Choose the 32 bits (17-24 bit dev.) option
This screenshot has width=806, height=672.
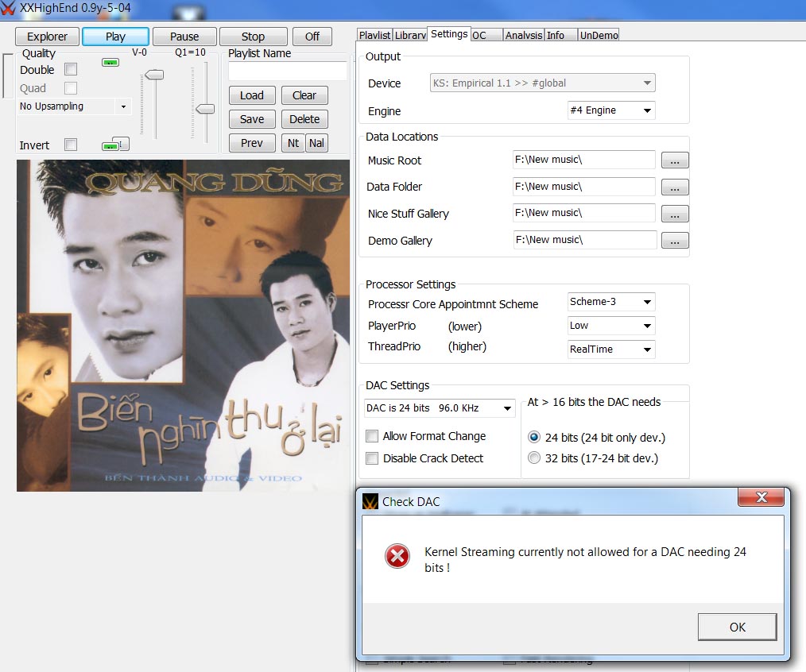click(x=534, y=458)
